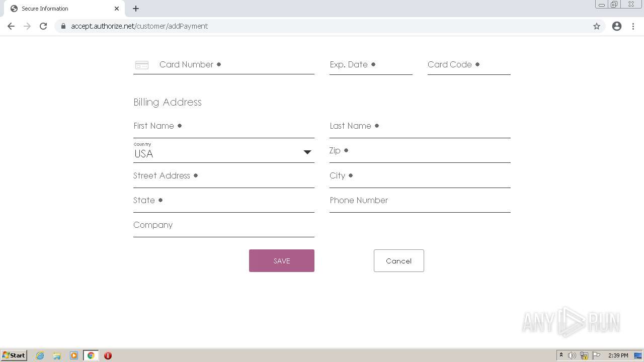Open the Chrome profile menu
The width and height of the screenshot is (644, 362).
pos(617,26)
